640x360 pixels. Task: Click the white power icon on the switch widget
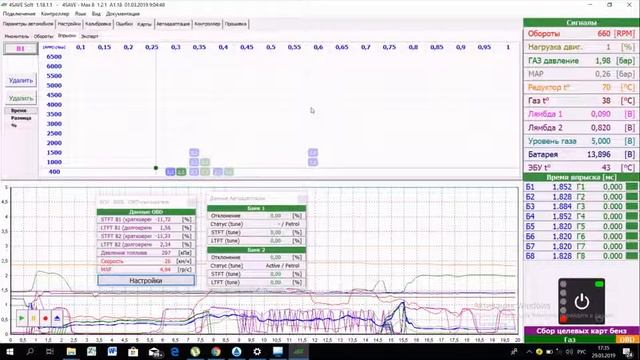(582, 302)
